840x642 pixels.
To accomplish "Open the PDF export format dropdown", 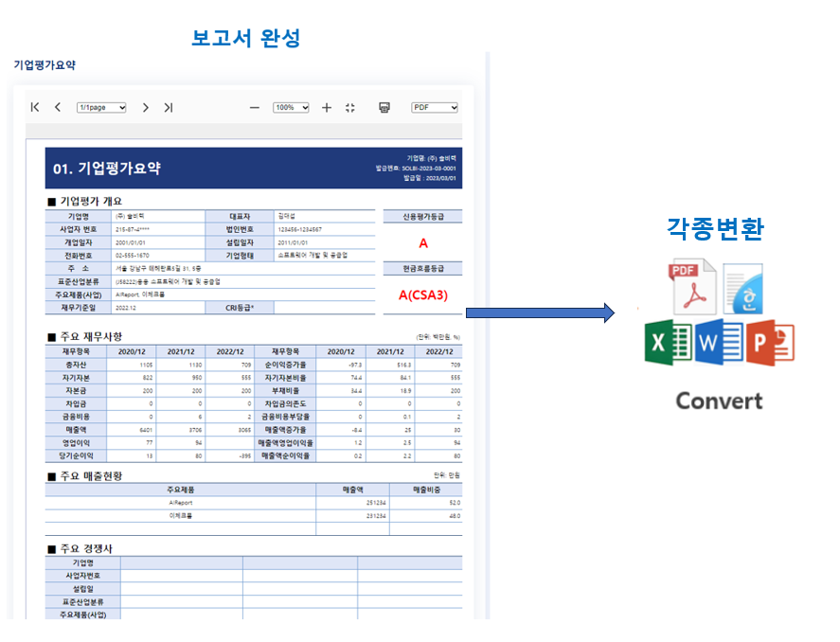I will click(435, 108).
